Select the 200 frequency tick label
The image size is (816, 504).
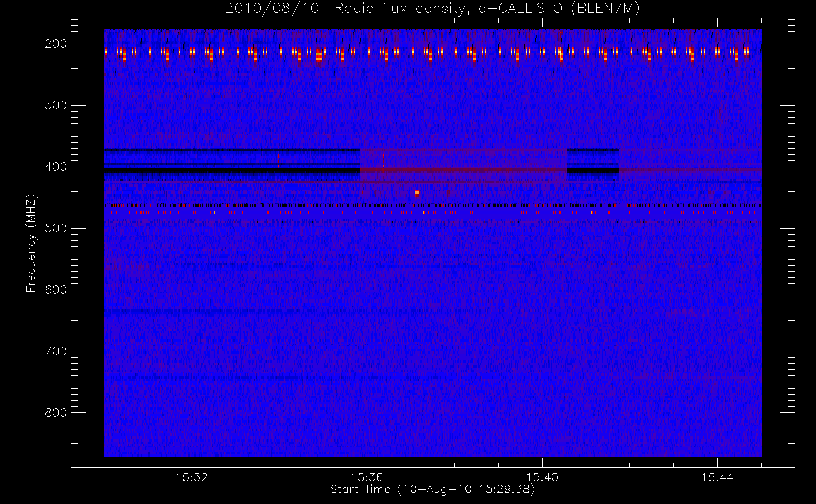click(56, 44)
